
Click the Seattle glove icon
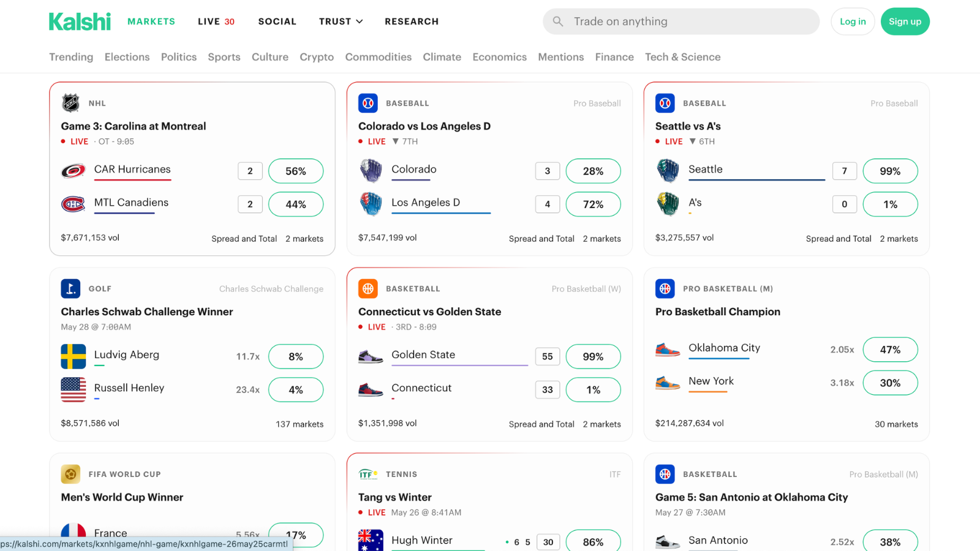pos(668,171)
